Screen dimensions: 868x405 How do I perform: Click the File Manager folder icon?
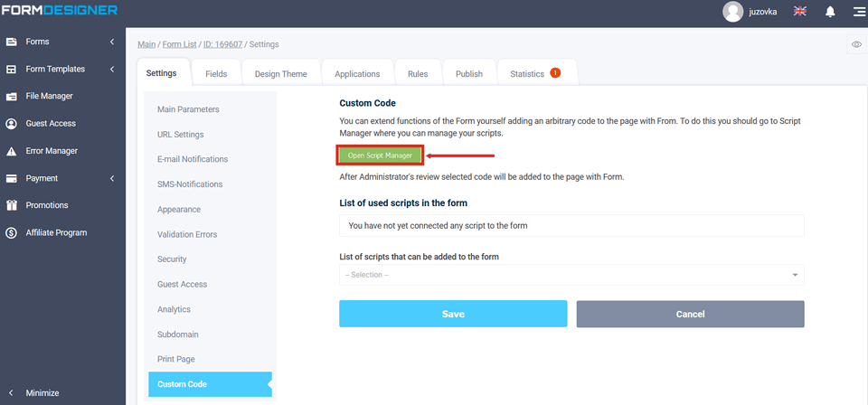pos(12,96)
